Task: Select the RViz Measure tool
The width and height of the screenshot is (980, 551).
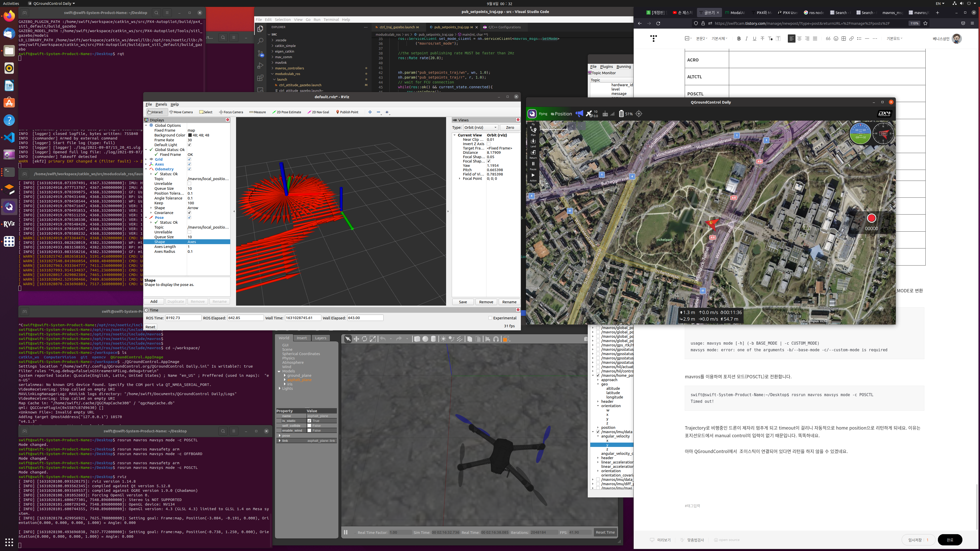Action: pos(258,112)
